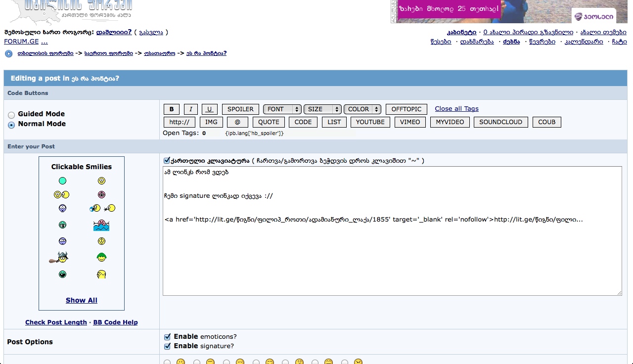Insert the purple shocked face smiley
Image resolution: width=633 pixels, height=364 pixels.
[x=62, y=208]
